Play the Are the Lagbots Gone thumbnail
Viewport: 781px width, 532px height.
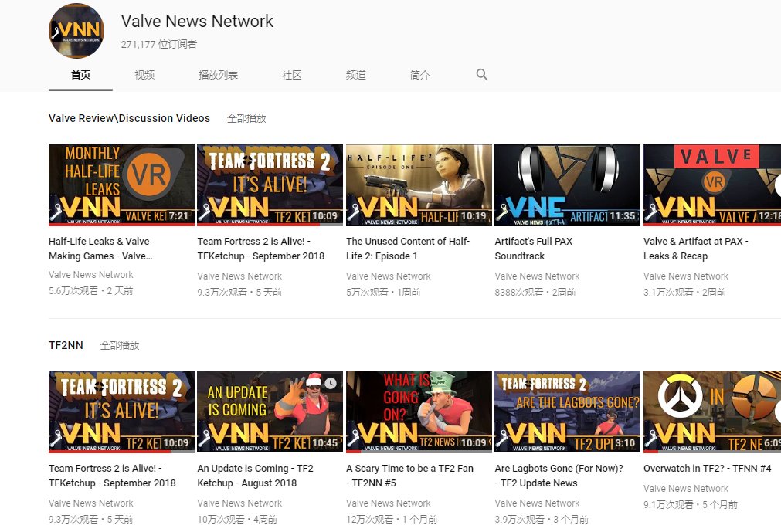[x=567, y=412]
